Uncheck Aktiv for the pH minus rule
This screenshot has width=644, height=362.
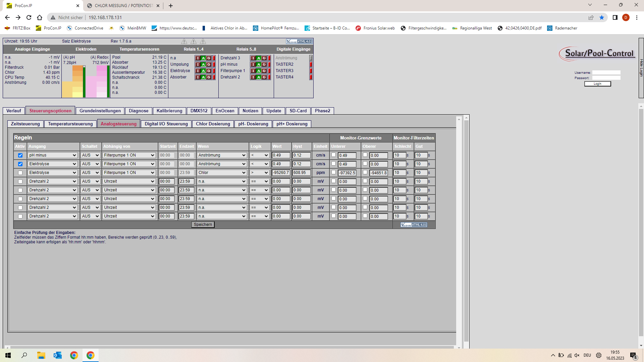[x=20, y=155]
